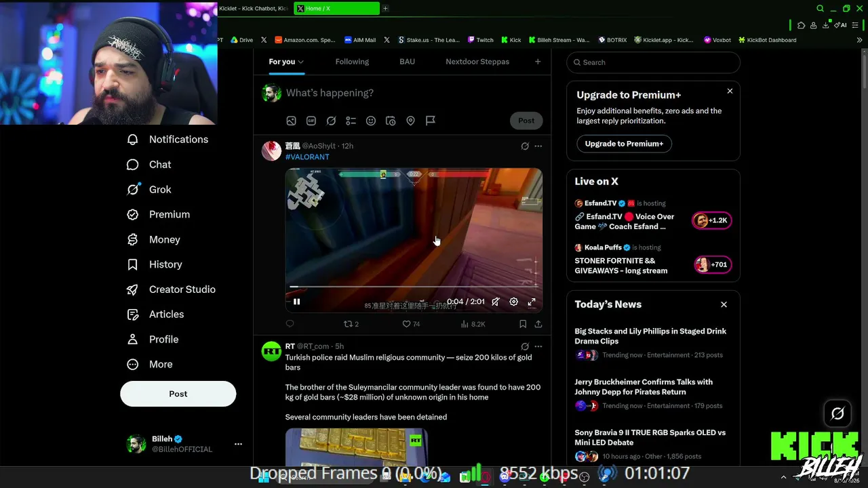Image resolution: width=868 pixels, height=488 pixels.
Task: Open the #VALORANT hashtag link
Action: tap(307, 157)
